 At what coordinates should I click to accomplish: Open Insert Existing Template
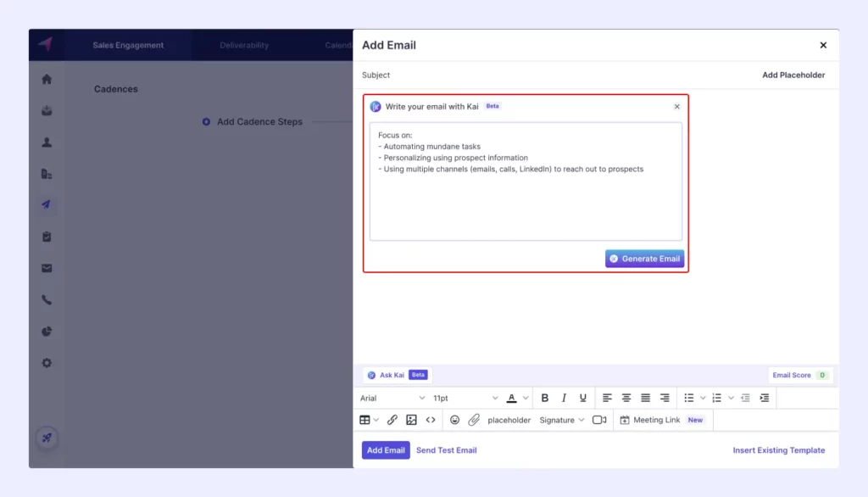click(778, 450)
